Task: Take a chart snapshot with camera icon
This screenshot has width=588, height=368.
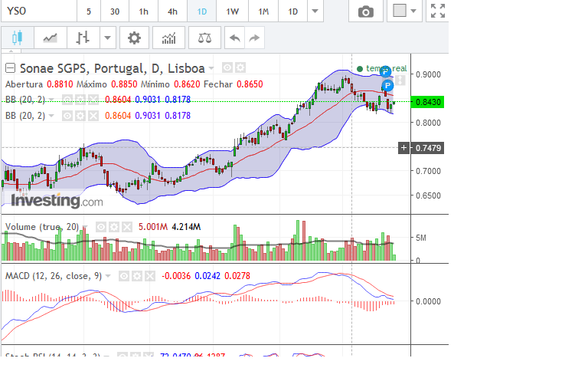Action: pos(366,11)
